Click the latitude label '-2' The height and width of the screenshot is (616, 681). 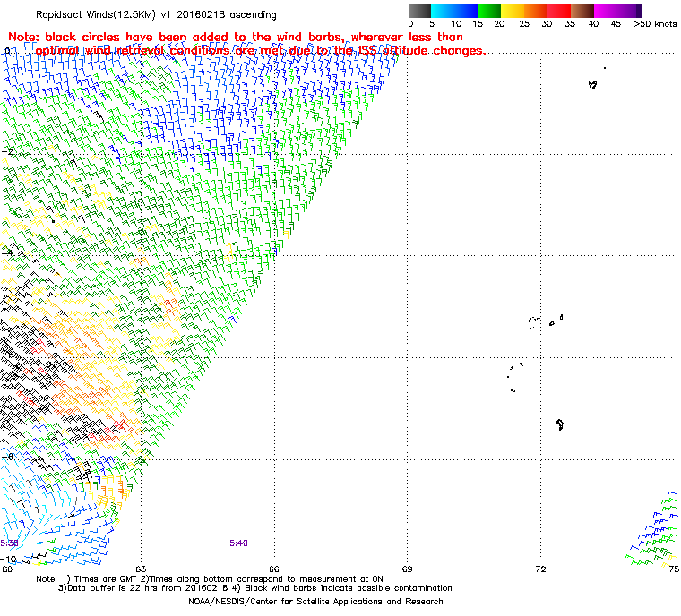(x=7, y=151)
